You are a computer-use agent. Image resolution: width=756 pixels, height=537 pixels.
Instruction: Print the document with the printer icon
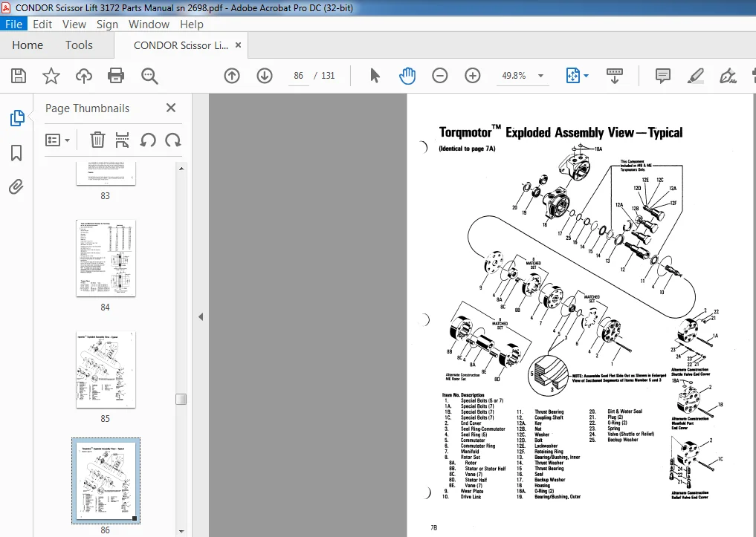(x=116, y=76)
